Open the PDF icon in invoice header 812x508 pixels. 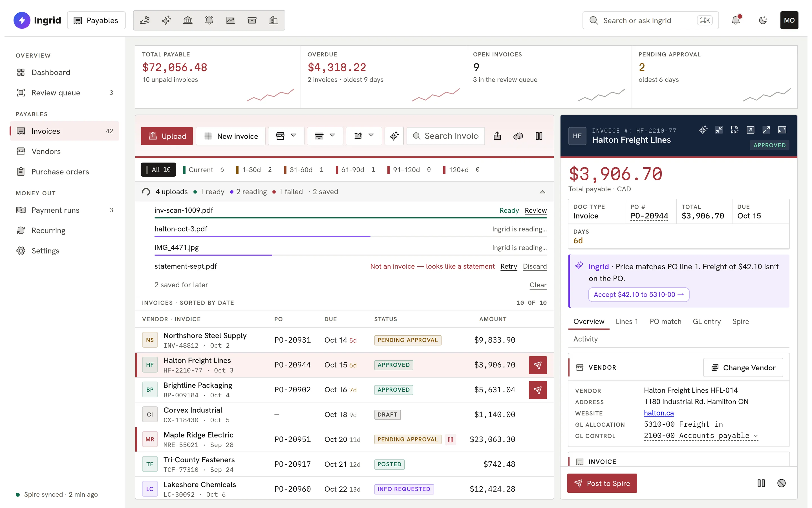(734, 130)
